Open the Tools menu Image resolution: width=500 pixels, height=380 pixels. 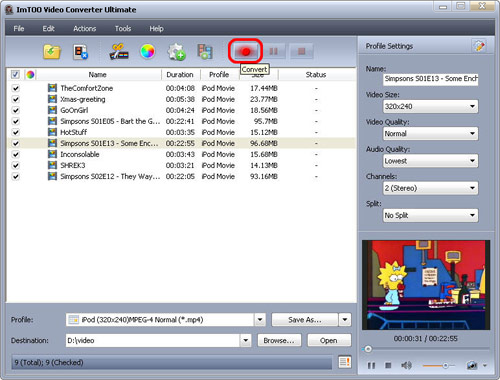click(123, 29)
